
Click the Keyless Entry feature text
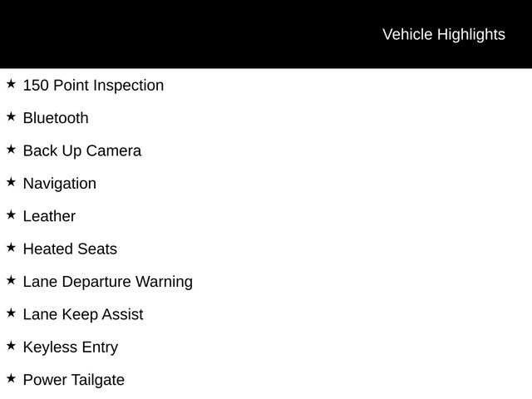point(71,347)
